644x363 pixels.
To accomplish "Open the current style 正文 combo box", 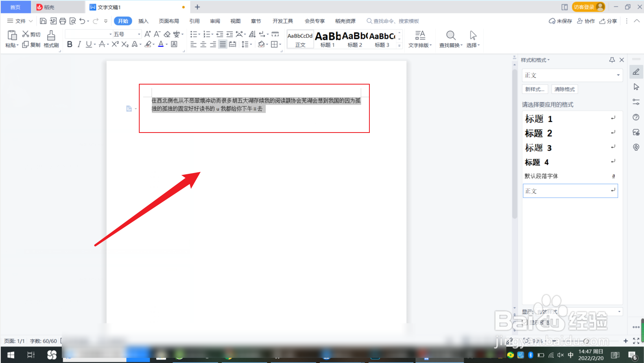I will click(572, 75).
